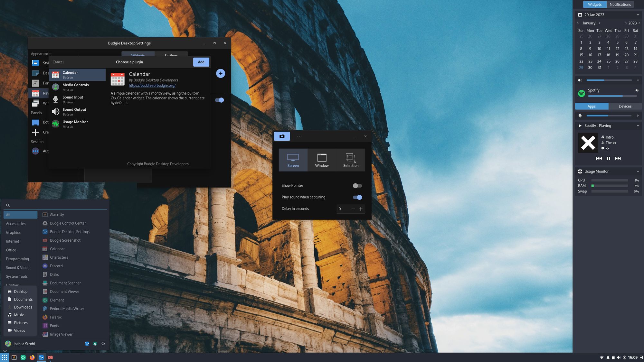Click the Sound Output plugin icon
This screenshot has height=362, width=644.
pos(55,112)
